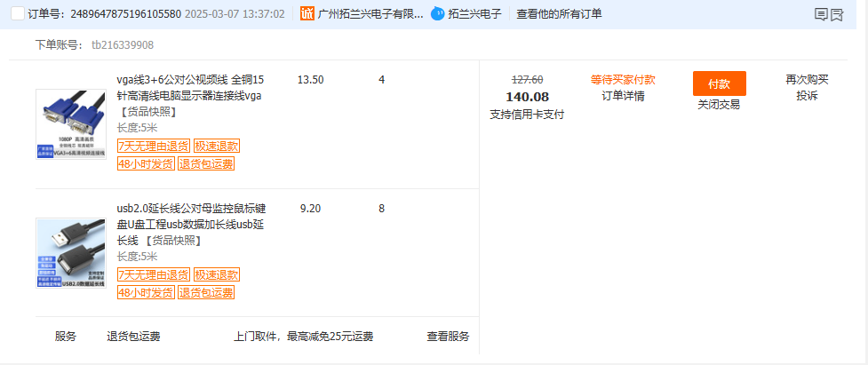View seller's orders via 查看他的所有订单
The width and height of the screenshot is (868, 365).
pos(559,14)
